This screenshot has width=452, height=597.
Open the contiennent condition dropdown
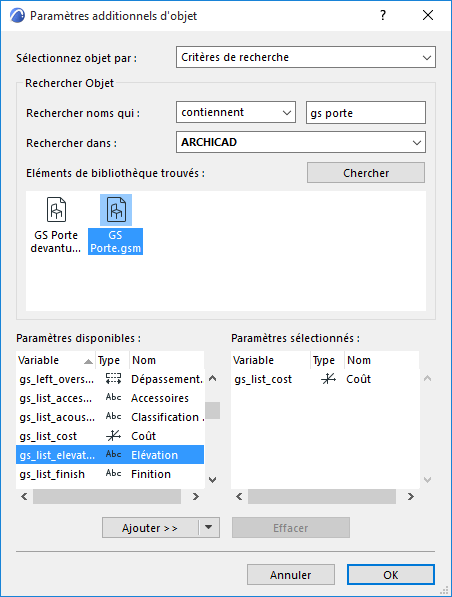point(236,112)
